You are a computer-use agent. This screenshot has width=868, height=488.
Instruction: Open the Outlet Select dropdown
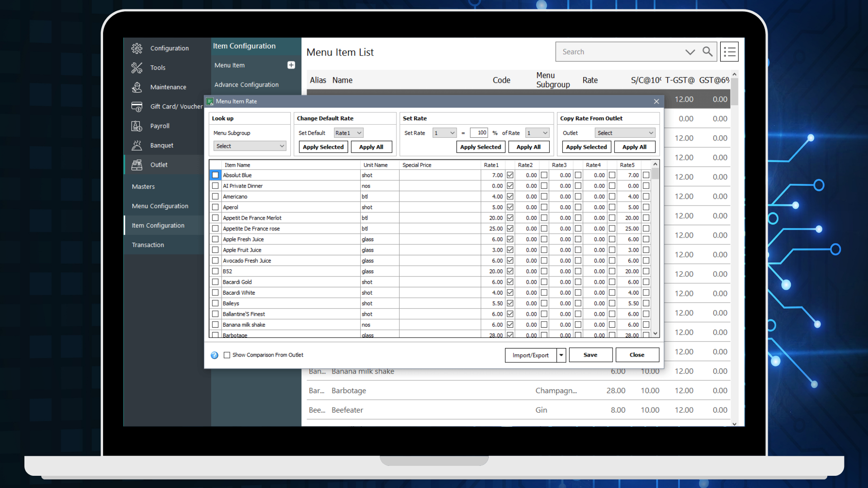click(x=625, y=133)
